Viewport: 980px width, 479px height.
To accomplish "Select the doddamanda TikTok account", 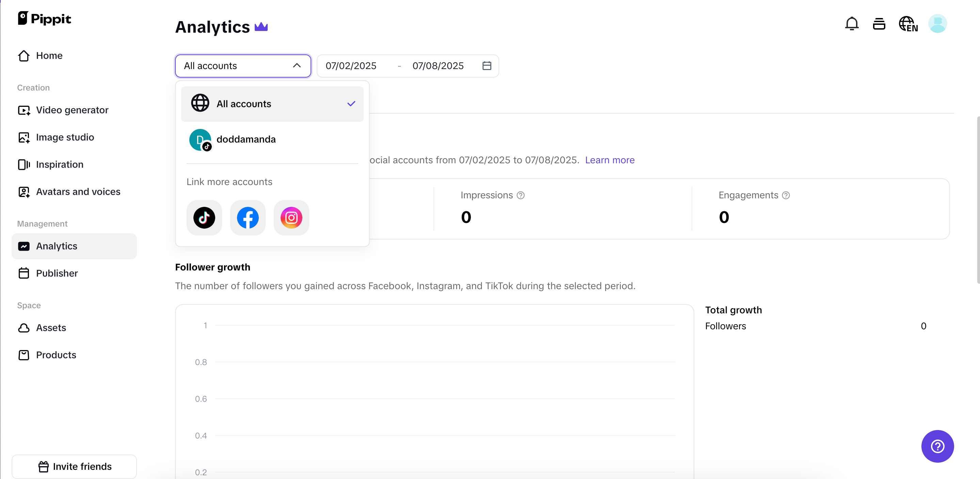I will click(246, 139).
